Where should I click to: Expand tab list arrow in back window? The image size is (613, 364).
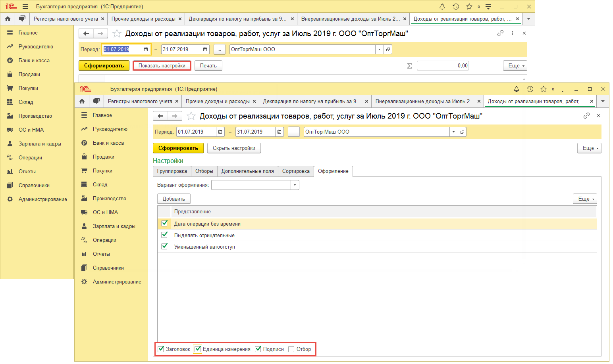pyautogui.click(x=528, y=19)
